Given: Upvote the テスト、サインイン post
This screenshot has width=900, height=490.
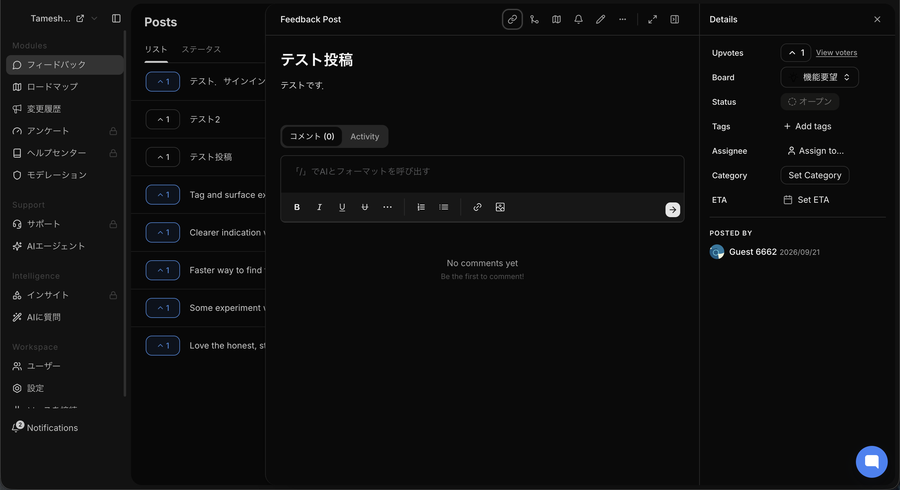Looking at the screenshot, I should 162,81.
